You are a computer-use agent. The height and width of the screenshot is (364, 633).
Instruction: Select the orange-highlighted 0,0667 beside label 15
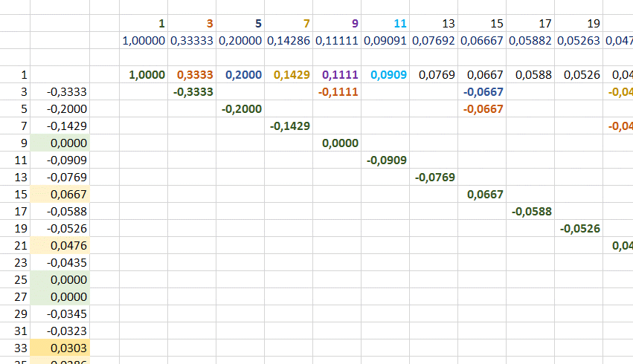[x=60, y=195]
